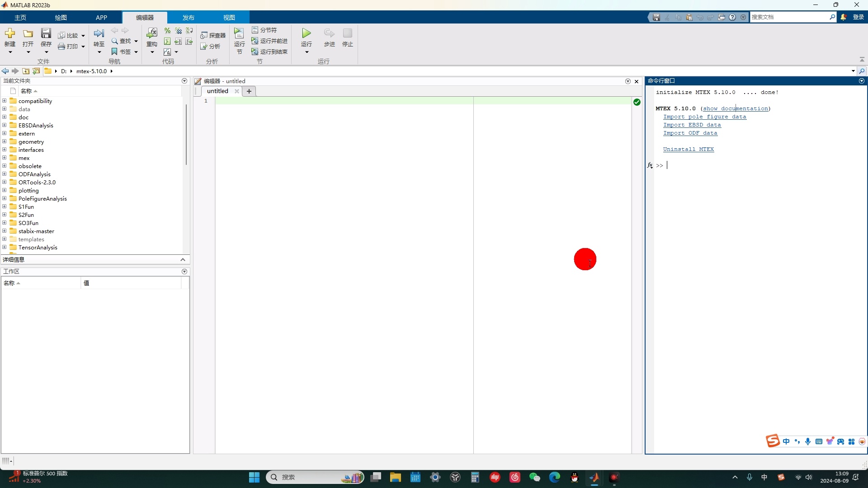Save the script with the 保存 icon
868x488 pixels.
click(x=46, y=33)
